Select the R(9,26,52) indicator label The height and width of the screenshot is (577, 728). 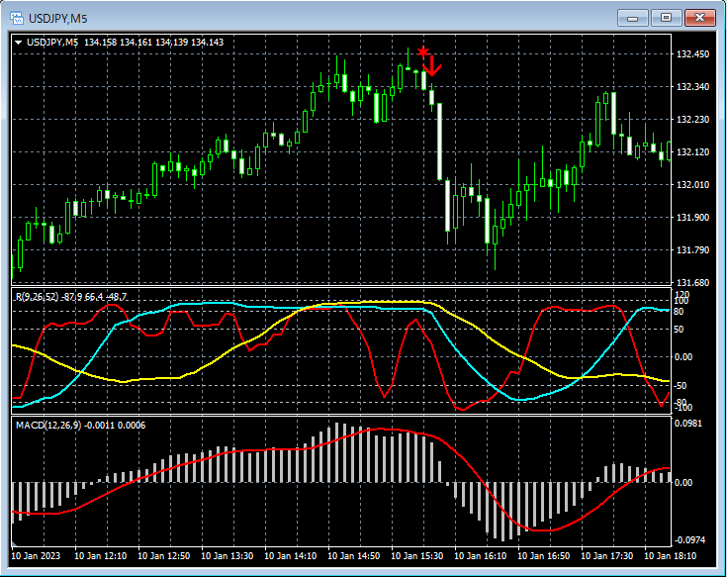pos(71,296)
